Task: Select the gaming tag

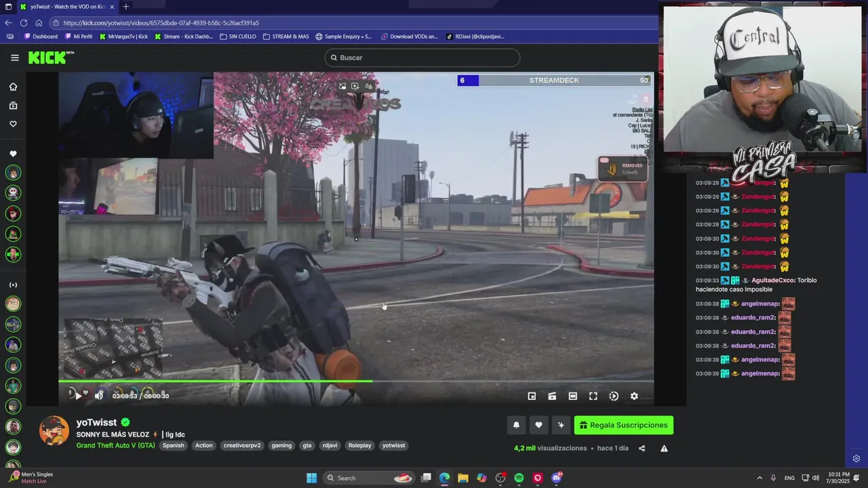Action: pos(281,445)
